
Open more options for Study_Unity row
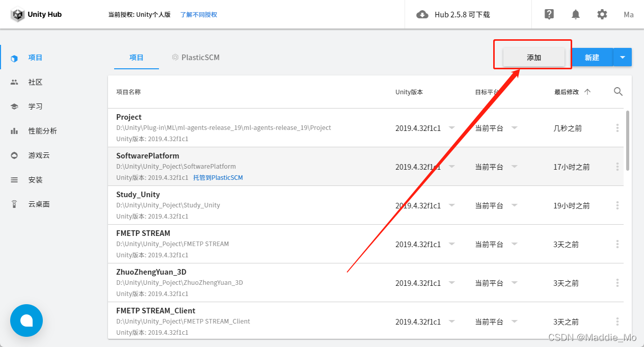click(x=618, y=205)
